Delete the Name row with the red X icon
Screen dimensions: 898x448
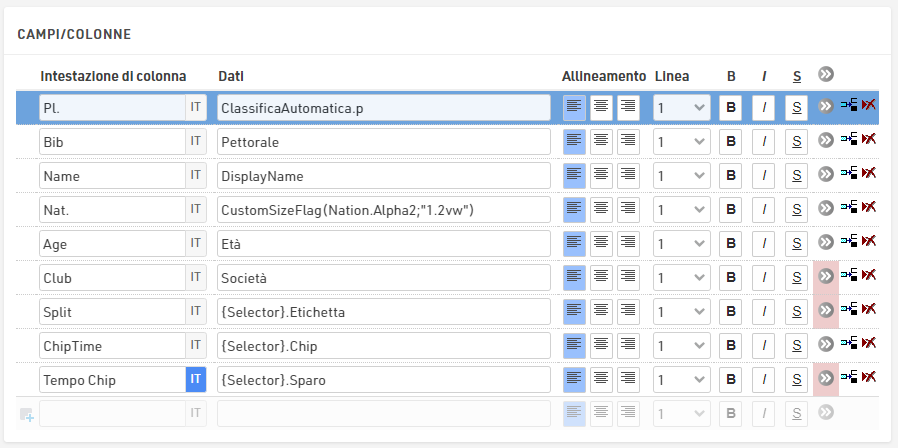(869, 173)
